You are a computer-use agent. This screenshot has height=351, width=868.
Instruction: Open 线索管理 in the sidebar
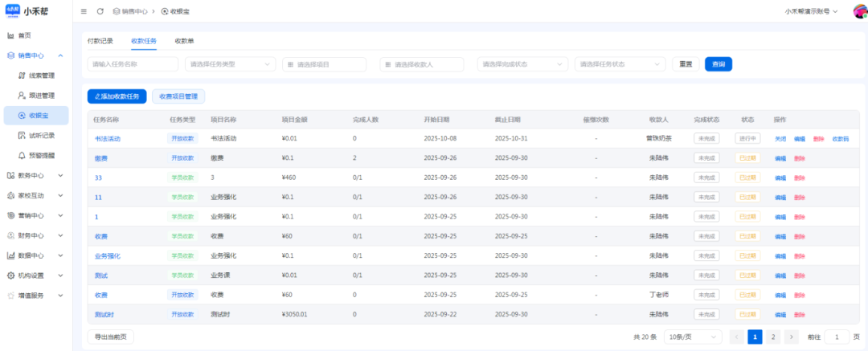[x=41, y=76]
